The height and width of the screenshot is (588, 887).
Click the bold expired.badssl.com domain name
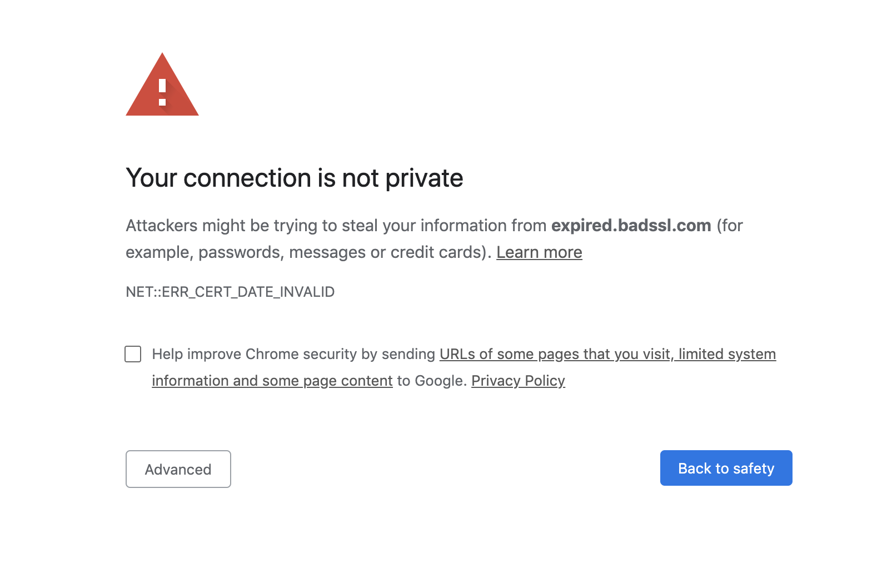pos(631,226)
